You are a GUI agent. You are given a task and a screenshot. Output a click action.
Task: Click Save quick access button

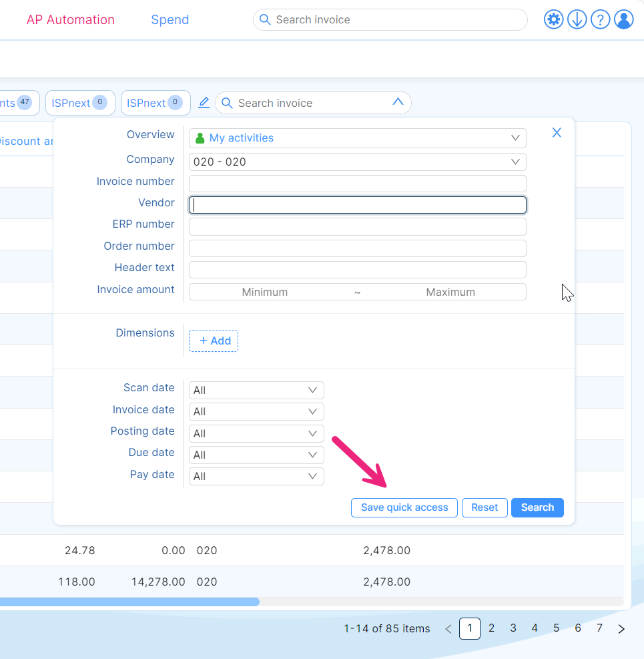pos(404,507)
